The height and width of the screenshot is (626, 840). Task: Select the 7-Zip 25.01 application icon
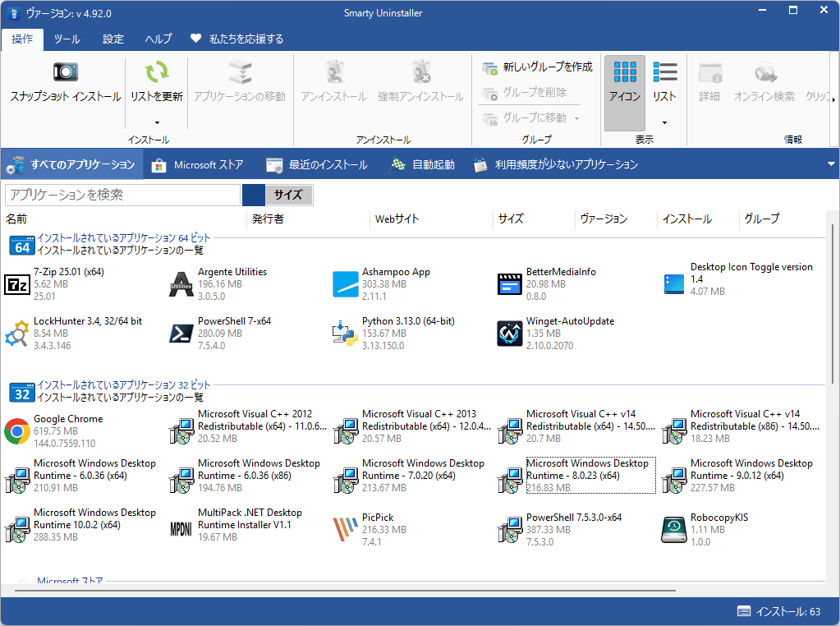click(17, 284)
